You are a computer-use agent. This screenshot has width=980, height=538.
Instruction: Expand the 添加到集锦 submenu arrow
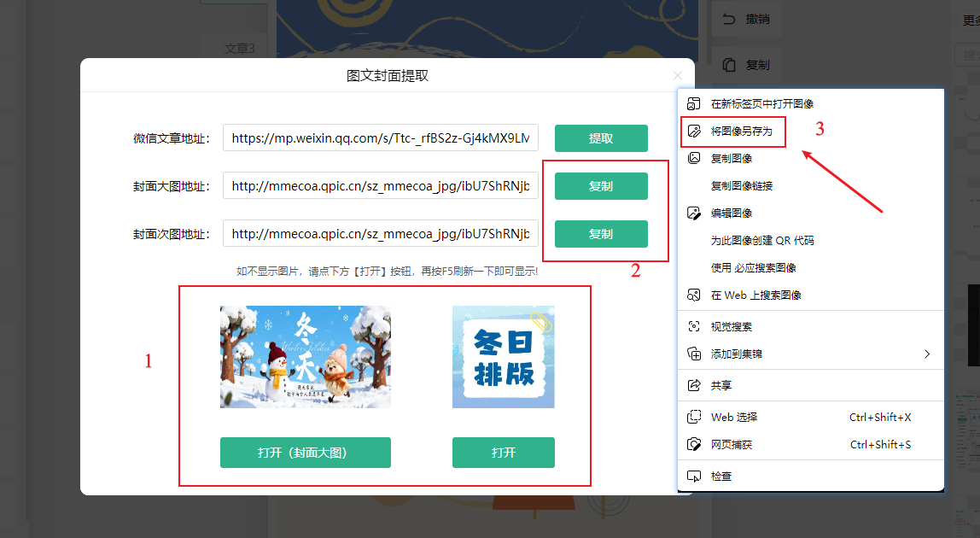927,354
